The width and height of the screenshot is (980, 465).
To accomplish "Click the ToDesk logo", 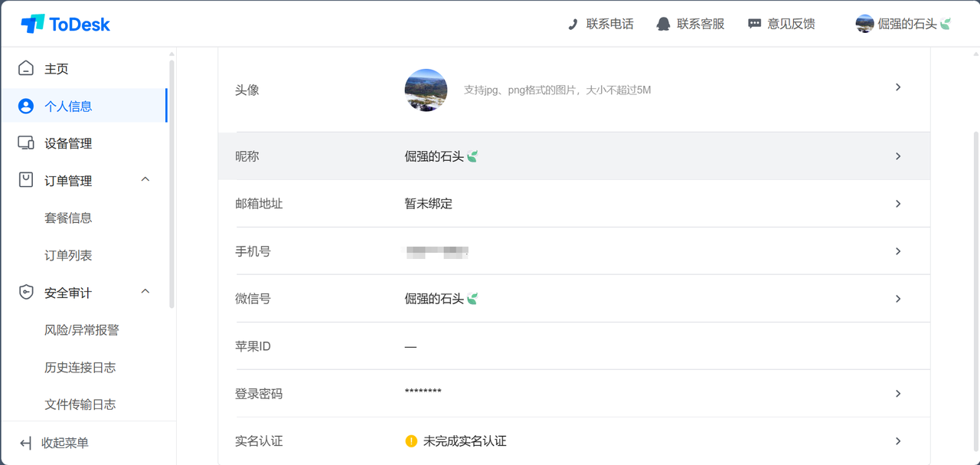I will (x=65, y=24).
